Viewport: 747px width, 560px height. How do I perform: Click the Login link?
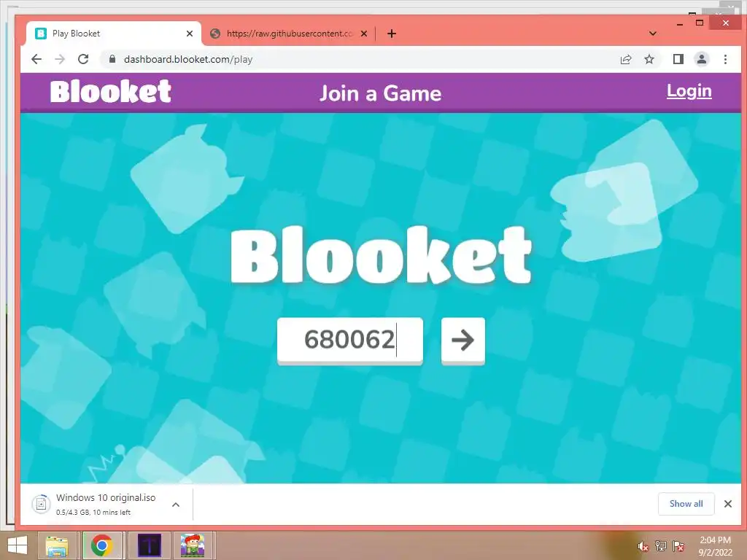point(689,91)
